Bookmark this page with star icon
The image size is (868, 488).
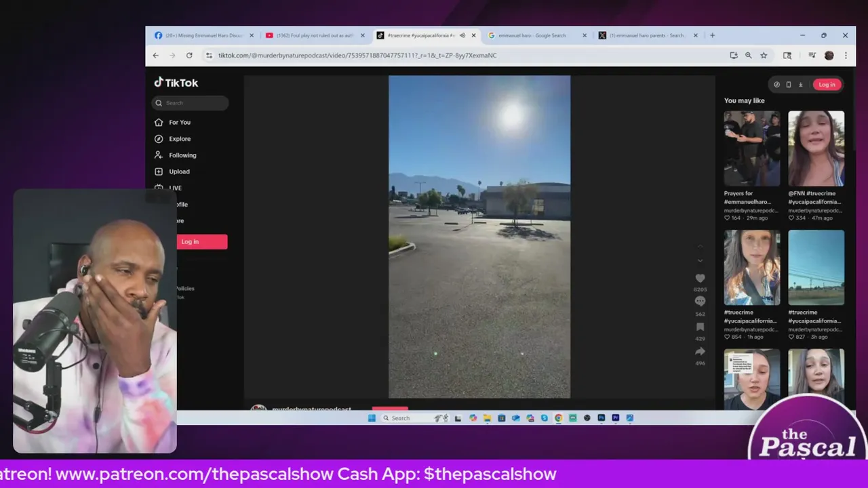click(x=764, y=56)
